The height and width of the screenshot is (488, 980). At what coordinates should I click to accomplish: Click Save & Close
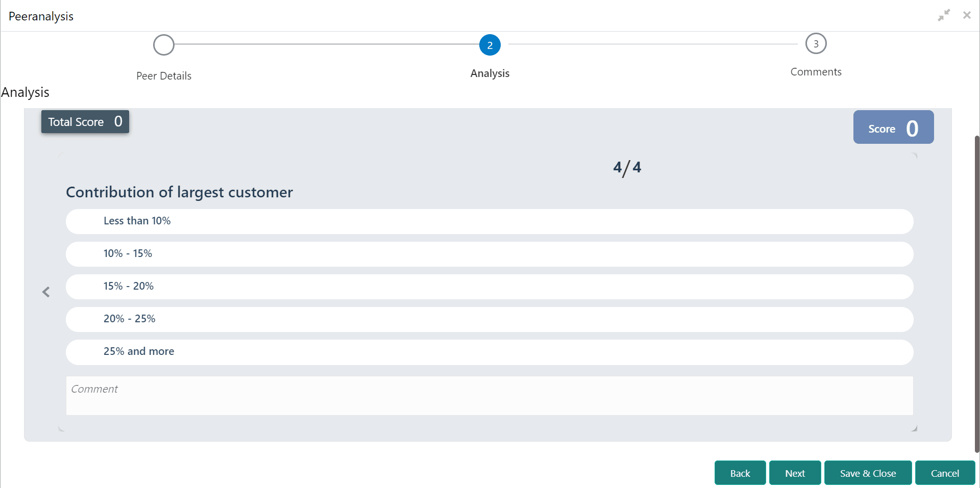(868, 473)
